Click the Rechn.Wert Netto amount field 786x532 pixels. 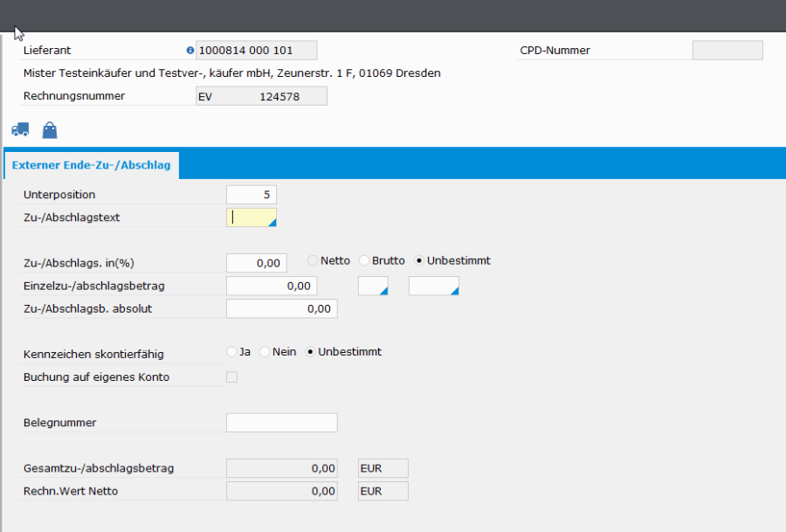(282, 492)
